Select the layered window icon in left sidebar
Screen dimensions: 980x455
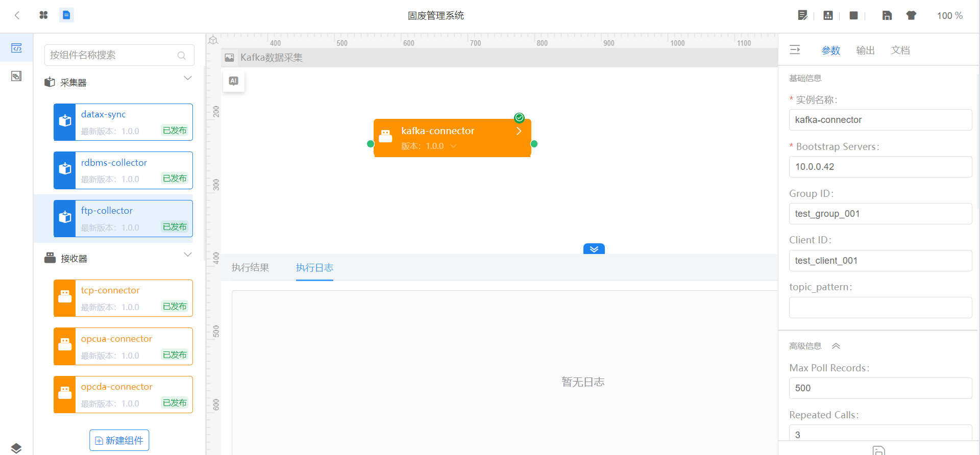(16, 77)
